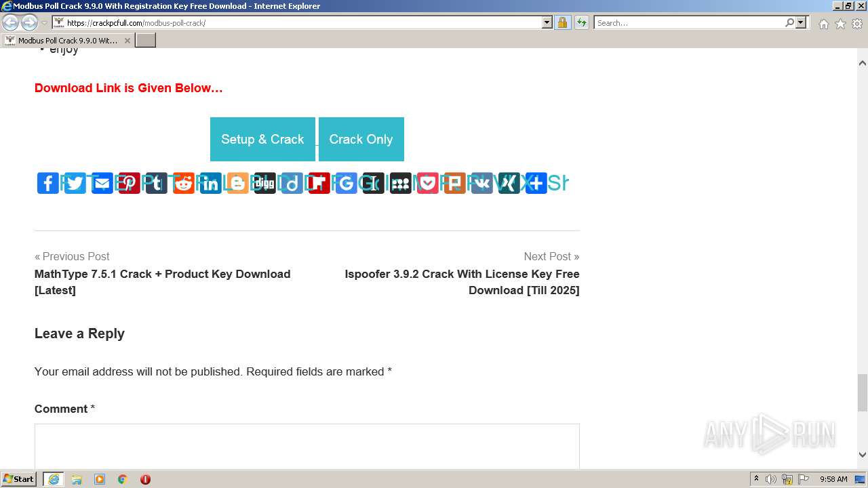Open Favorites star
This screenshot has width=868, height=488.
(840, 24)
